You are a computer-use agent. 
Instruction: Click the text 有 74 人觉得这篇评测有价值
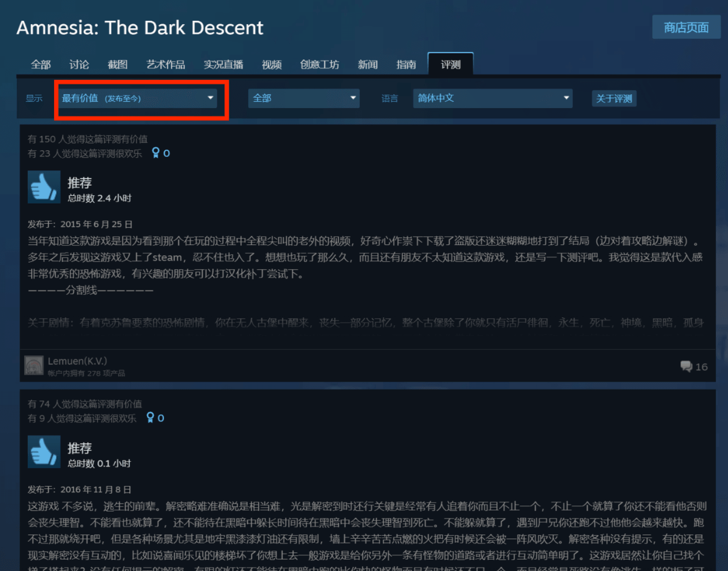tap(85, 404)
